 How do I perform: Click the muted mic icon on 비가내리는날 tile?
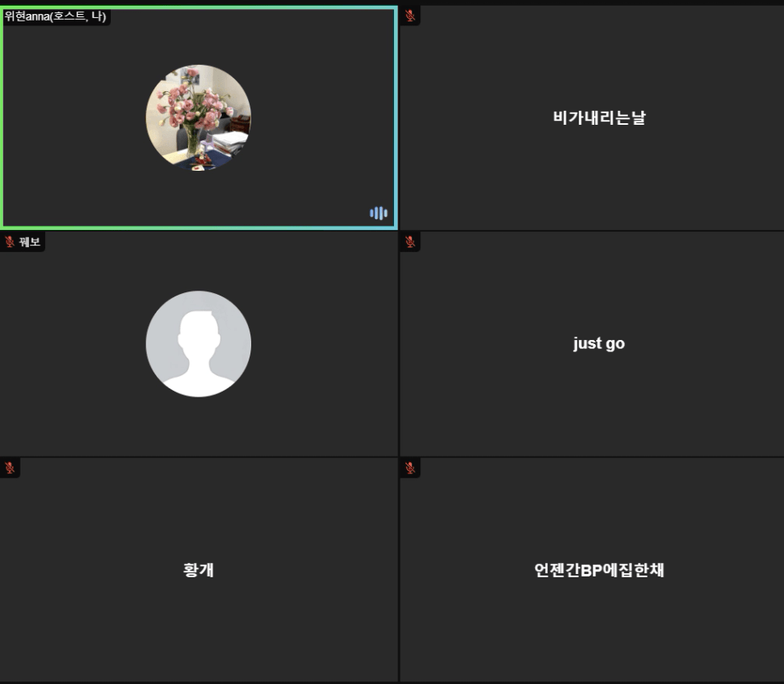(x=410, y=16)
